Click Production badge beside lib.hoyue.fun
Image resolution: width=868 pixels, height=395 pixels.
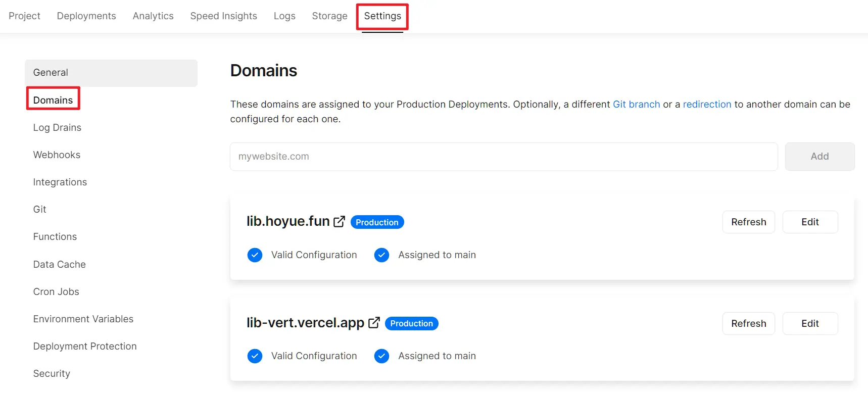377,222
